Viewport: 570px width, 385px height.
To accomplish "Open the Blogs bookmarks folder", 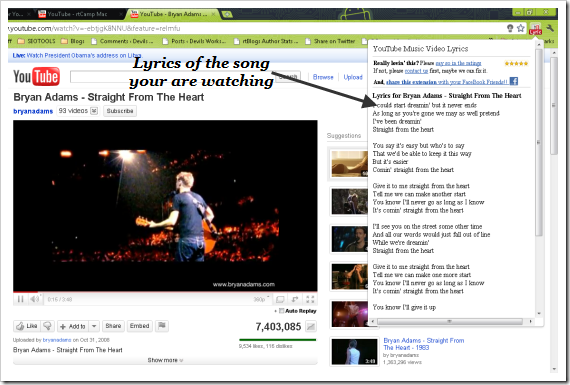I will tap(73, 41).
